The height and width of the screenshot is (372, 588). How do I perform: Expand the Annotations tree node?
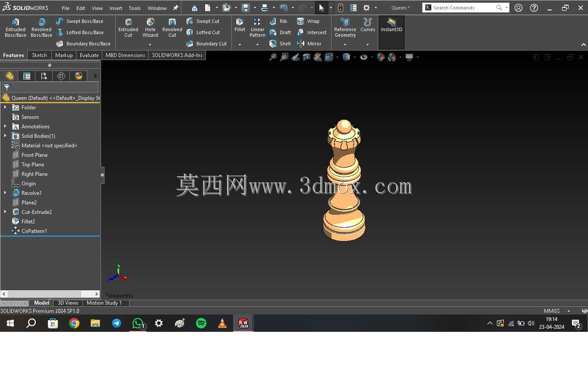(5, 126)
